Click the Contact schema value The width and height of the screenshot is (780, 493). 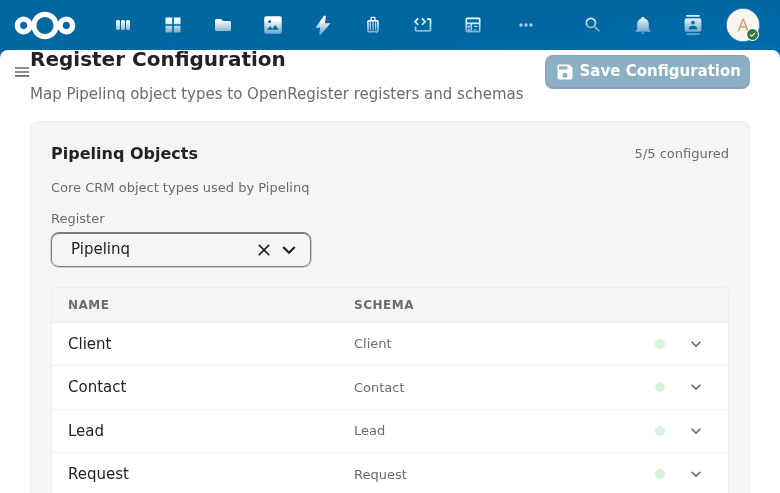tap(379, 388)
